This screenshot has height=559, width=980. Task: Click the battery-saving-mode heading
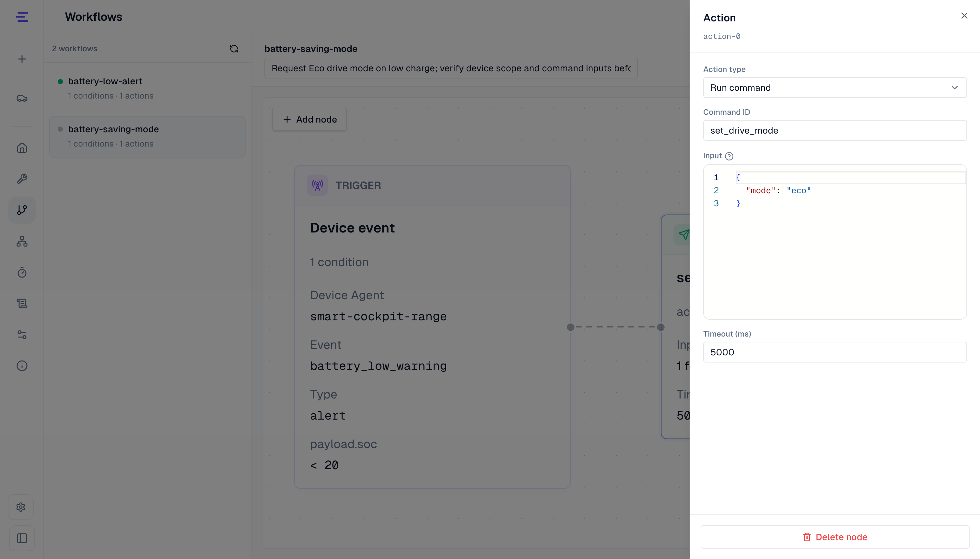pyautogui.click(x=311, y=49)
